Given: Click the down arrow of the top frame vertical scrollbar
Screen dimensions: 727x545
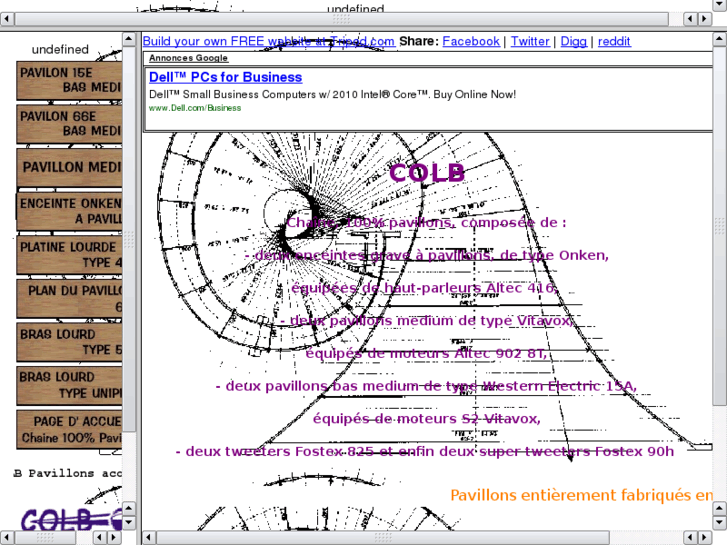Looking at the screenshot, I should [x=720, y=5].
